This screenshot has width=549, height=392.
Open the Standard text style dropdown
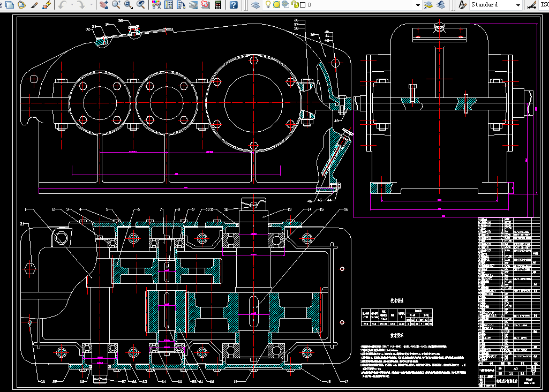pos(518,5)
